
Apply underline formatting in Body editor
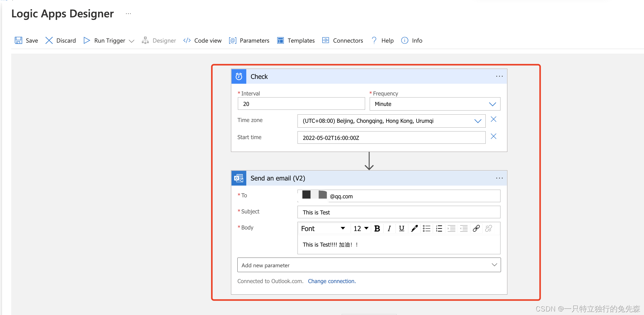tap(402, 228)
